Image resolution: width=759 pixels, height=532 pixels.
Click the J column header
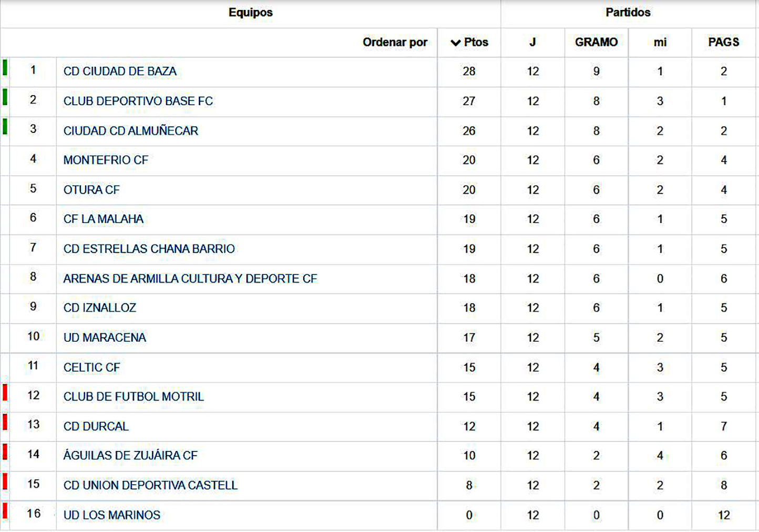click(532, 43)
